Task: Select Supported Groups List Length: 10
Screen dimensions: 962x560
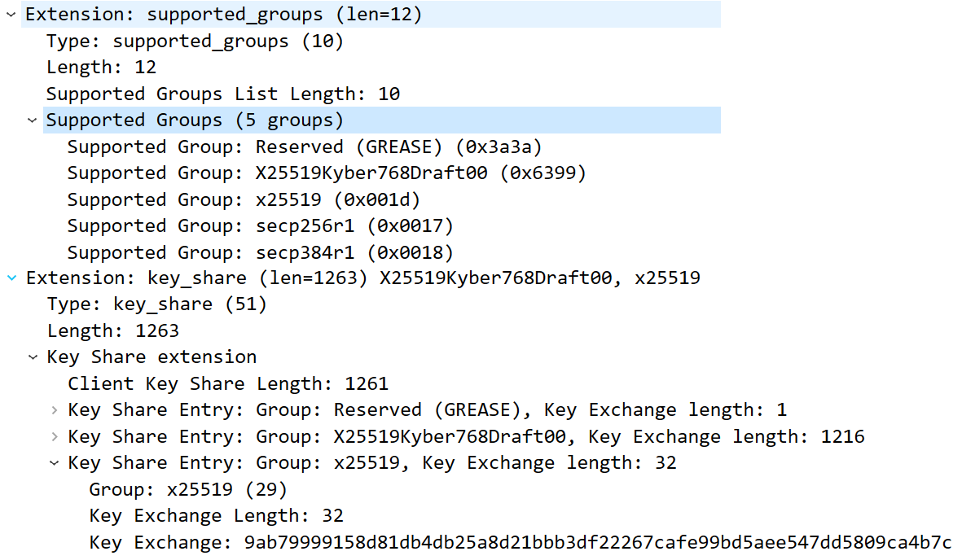Action: point(222,94)
